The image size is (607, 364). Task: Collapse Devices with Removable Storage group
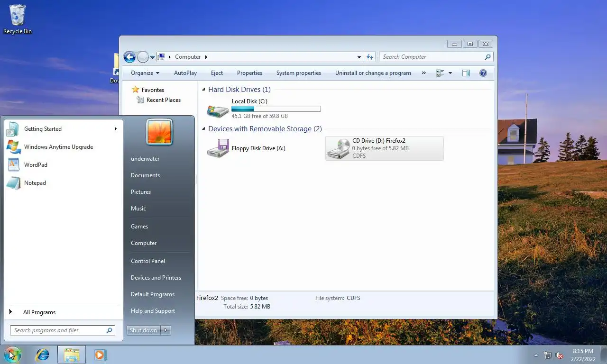click(204, 129)
